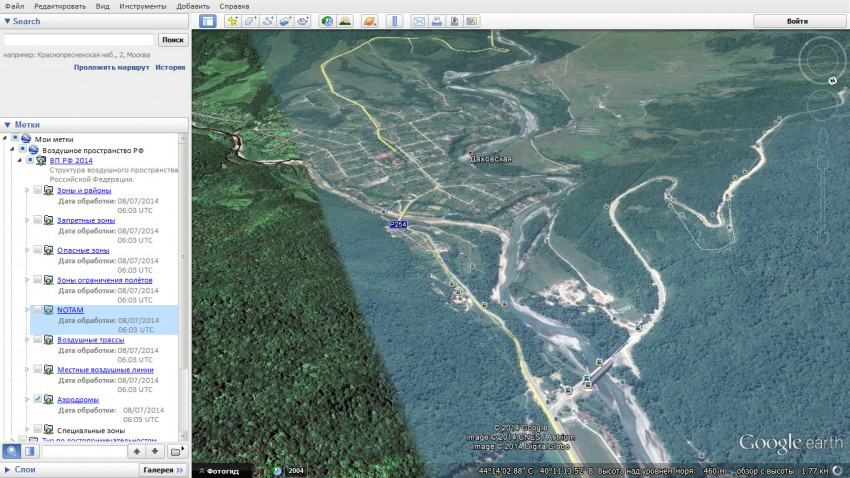Expand the Опасные зоны tree node
This screenshot has height=478, width=850.
(27, 250)
